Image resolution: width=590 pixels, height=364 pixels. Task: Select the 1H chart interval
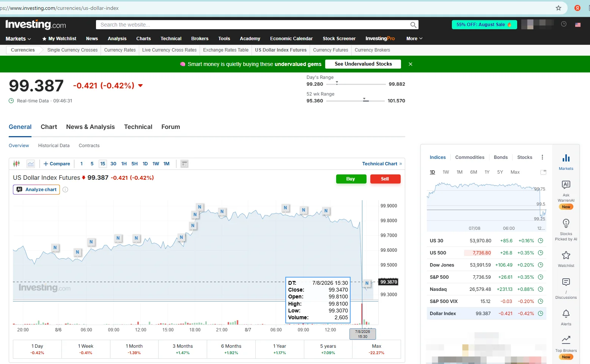tap(124, 164)
